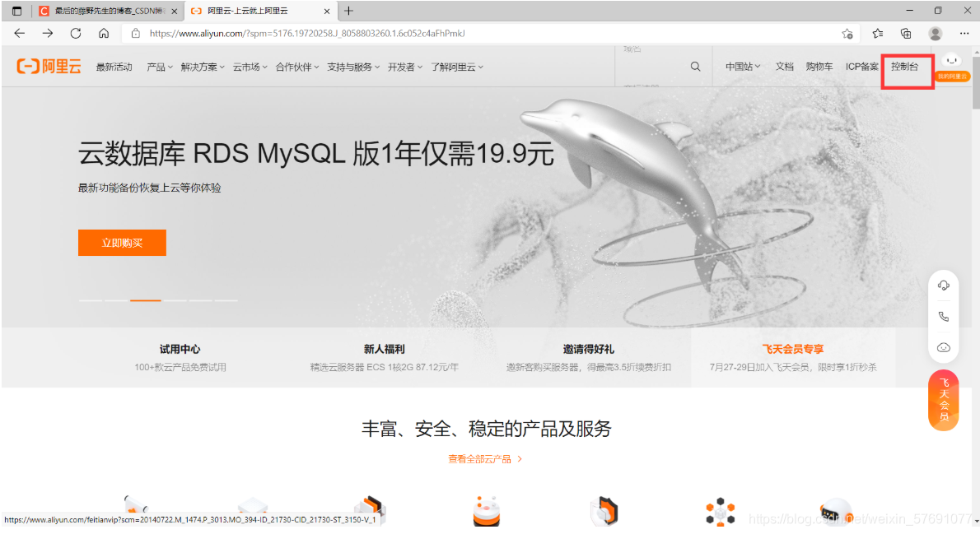Click the orange 立即购买 button

[x=122, y=243]
